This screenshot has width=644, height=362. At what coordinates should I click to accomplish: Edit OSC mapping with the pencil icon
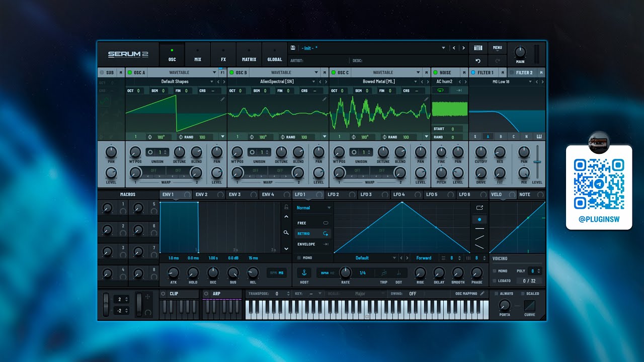[x=482, y=293]
